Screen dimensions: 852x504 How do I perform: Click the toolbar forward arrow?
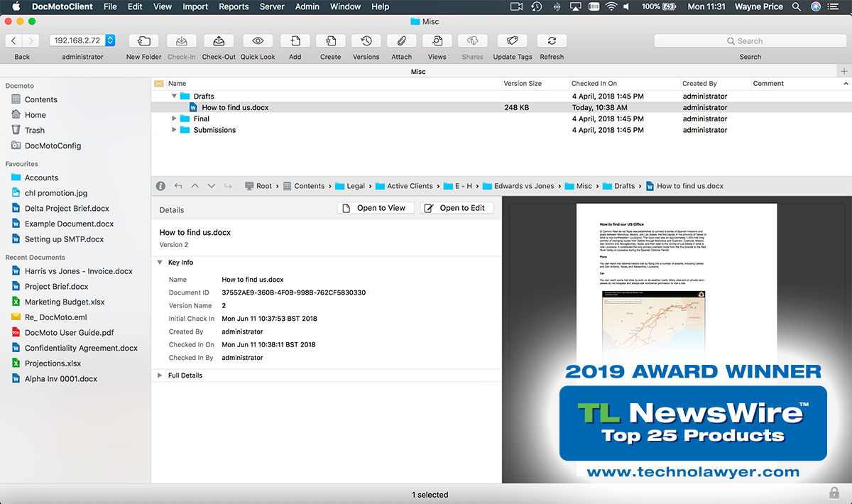31,41
